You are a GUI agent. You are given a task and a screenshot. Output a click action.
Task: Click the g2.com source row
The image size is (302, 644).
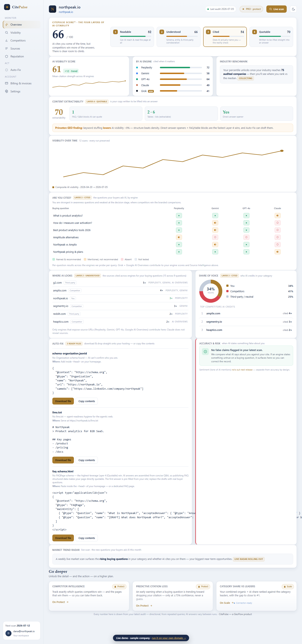pos(120,283)
